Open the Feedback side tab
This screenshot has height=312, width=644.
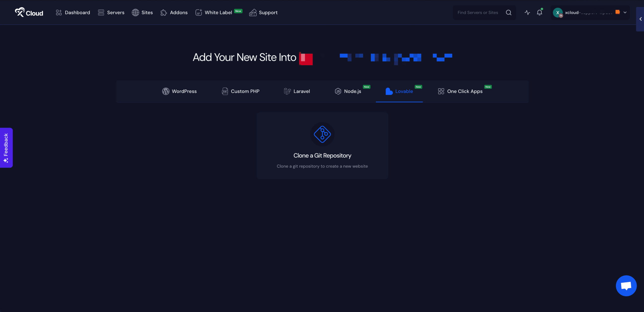(x=6, y=148)
